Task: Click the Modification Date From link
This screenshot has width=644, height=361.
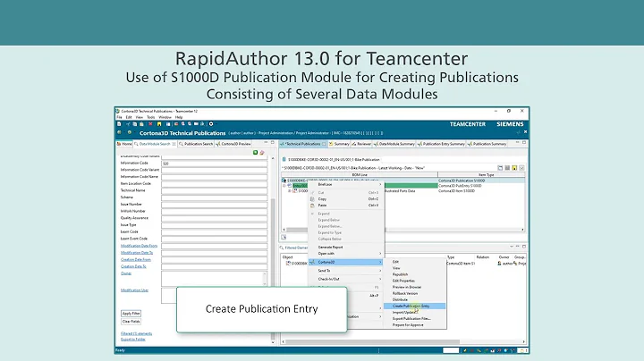Action: tap(139, 246)
